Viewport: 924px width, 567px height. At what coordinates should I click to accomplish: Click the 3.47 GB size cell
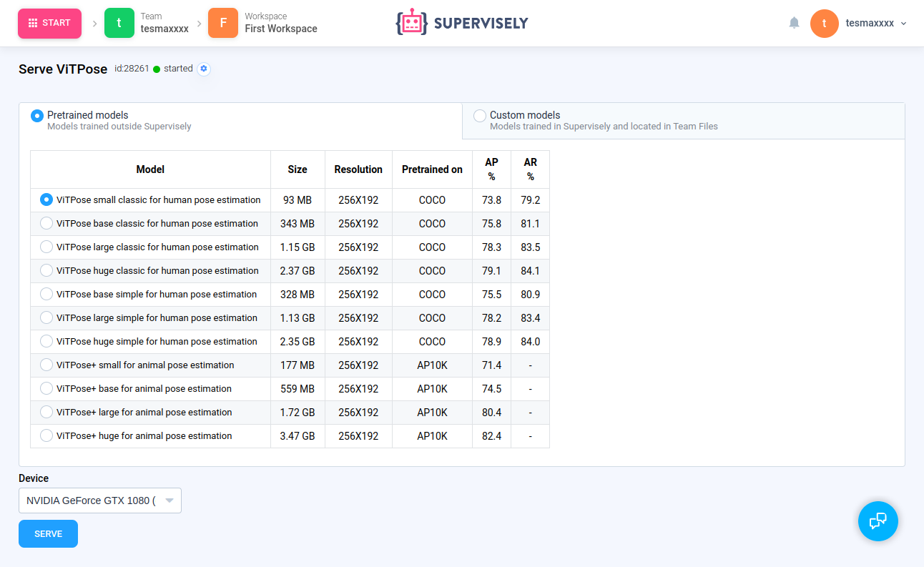(298, 436)
